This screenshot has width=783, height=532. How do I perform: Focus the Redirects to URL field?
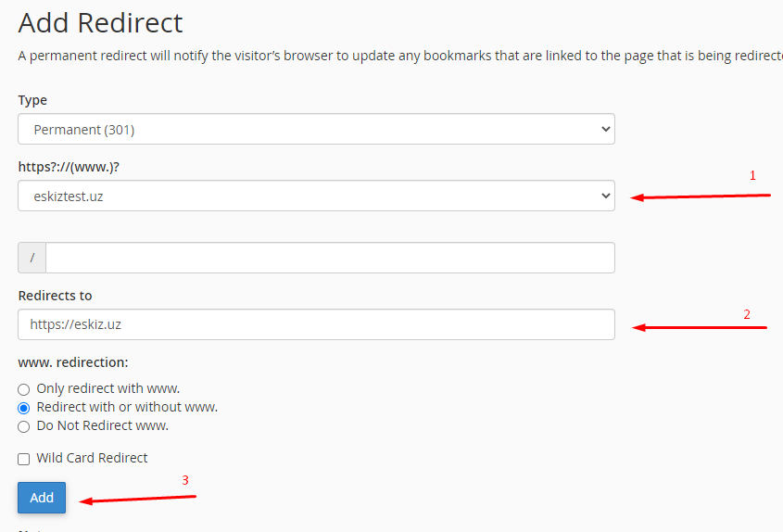315,324
